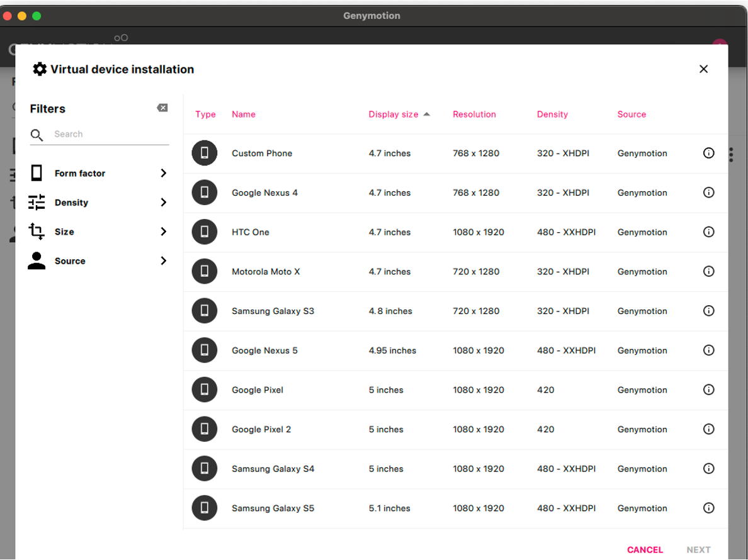Select Google Nexus 5 phone icon
748x560 pixels.
[x=205, y=350]
